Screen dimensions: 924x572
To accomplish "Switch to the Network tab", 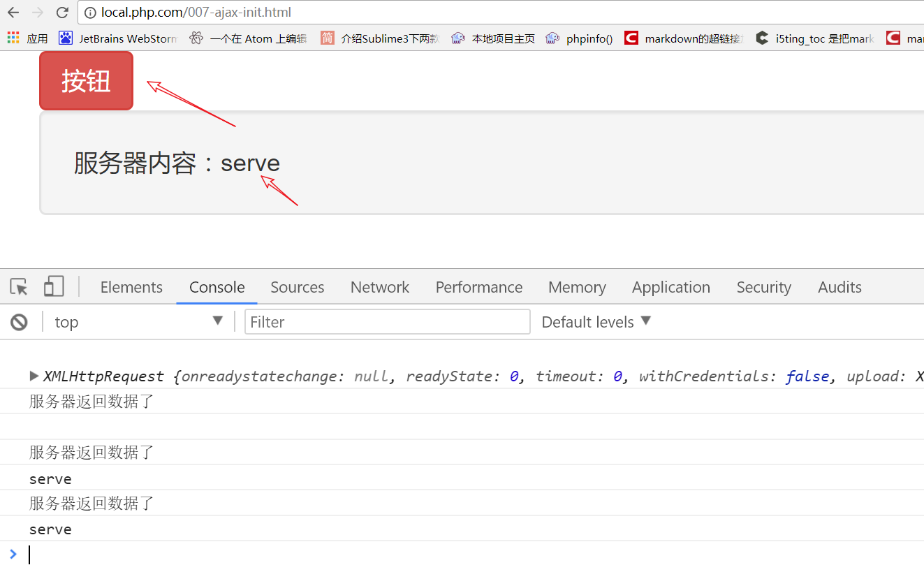I will click(380, 287).
